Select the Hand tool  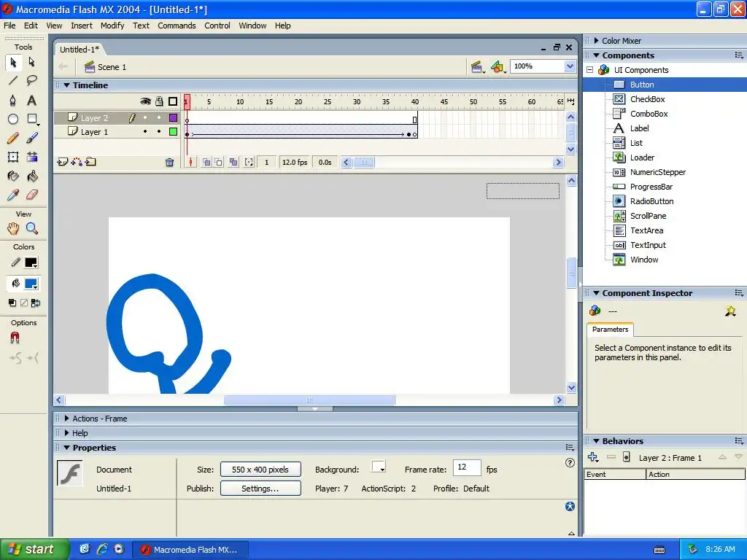point(13,228)
